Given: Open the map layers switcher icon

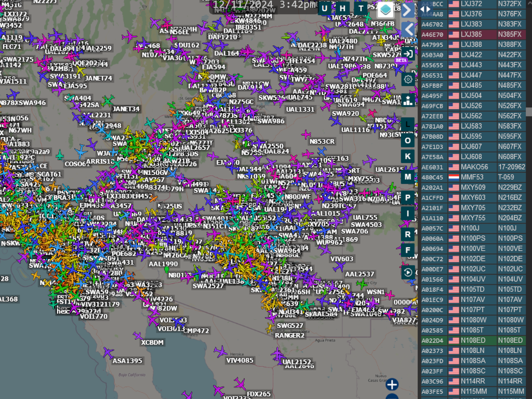Looking at the screenshot, I should point(385,9).
